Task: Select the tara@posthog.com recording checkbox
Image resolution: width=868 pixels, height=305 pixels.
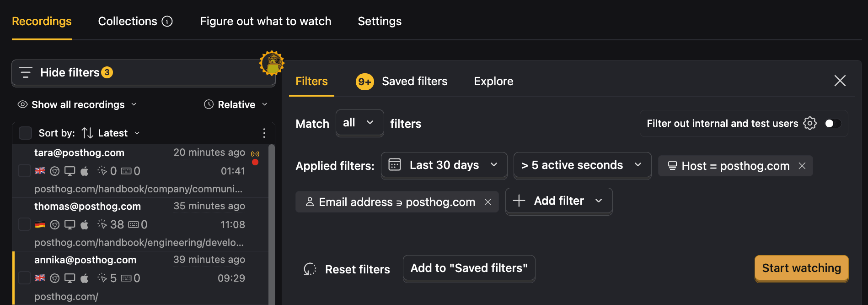Action: coord(24,171)
